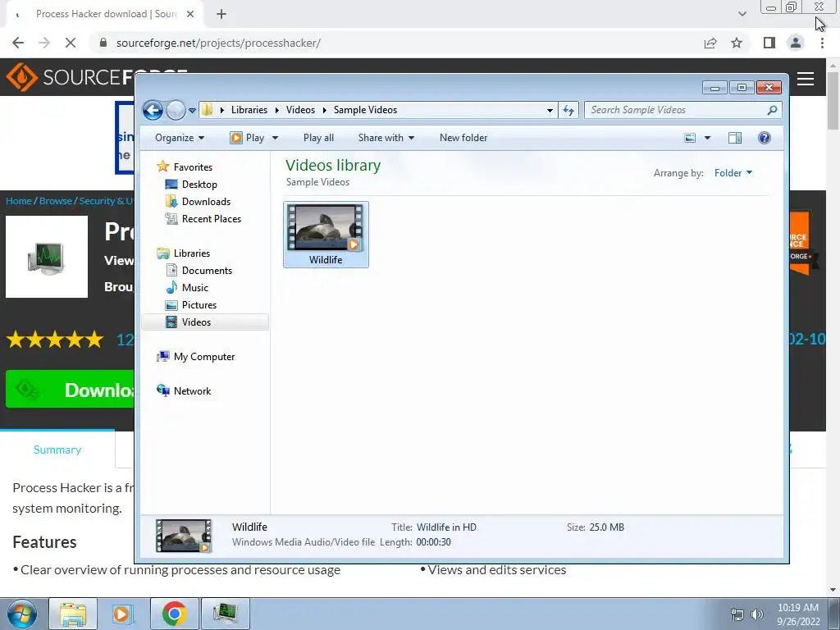Image resolution: width=840 pixels, height=630 pixels.
Task: Click Play all button
Action: coord(318,138)
